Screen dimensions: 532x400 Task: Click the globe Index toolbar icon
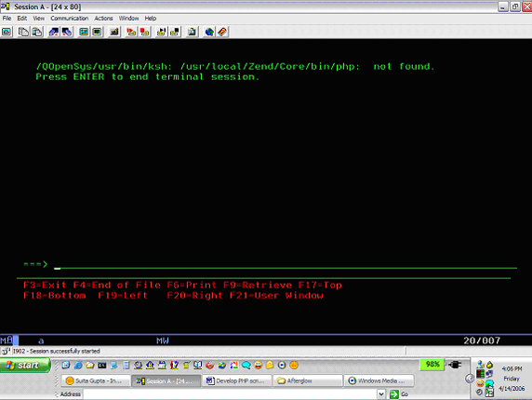(x=209, y=33)
